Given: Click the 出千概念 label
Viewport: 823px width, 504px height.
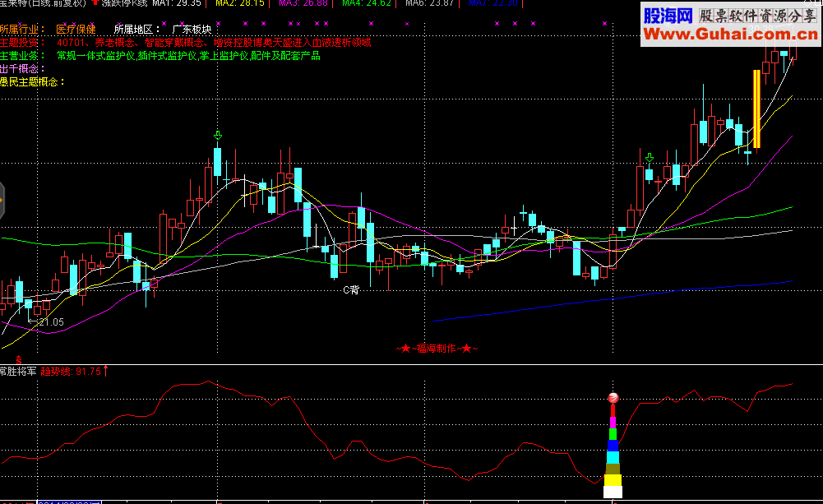Looking at the screenshot, I should 22,69.
